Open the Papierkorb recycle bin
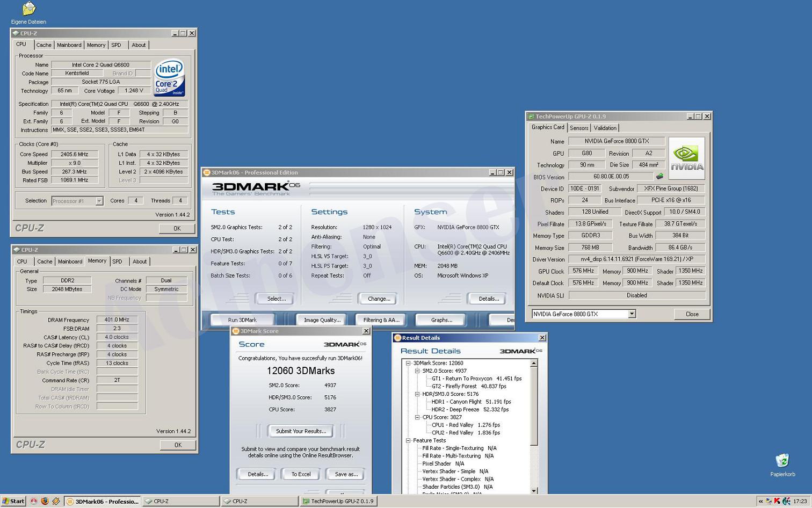The height and width of the screenshot is (508, 812). (x=782, y=465)
